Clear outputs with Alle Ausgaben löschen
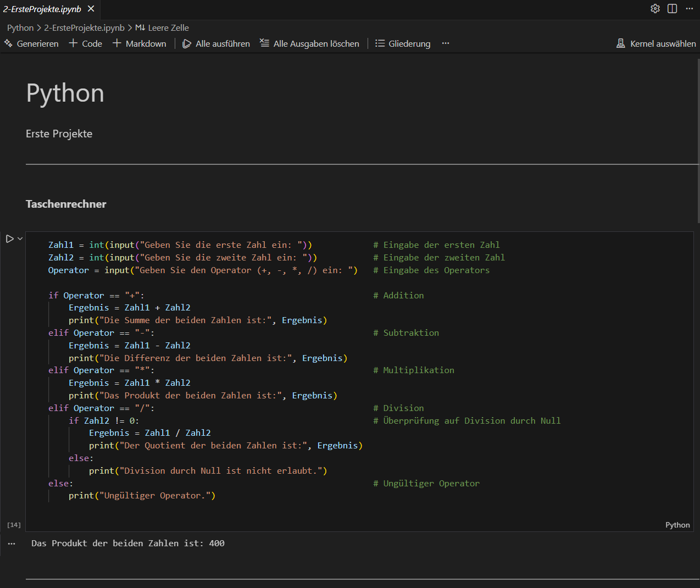This screenshot has height=588, width=700. pyautogui.click(x=309, y=43)
